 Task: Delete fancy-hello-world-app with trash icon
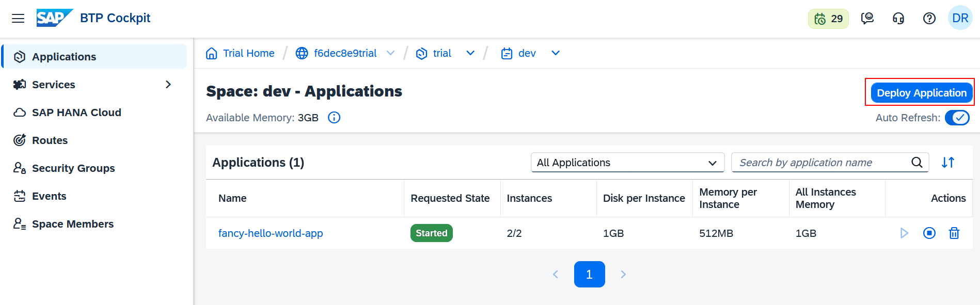tap(954, 233)
